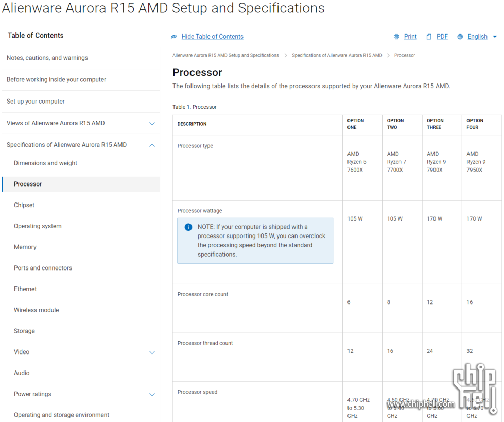Click the Processor breadcrumb item
The image size is (504, 422).
click(x=405, y=55)
